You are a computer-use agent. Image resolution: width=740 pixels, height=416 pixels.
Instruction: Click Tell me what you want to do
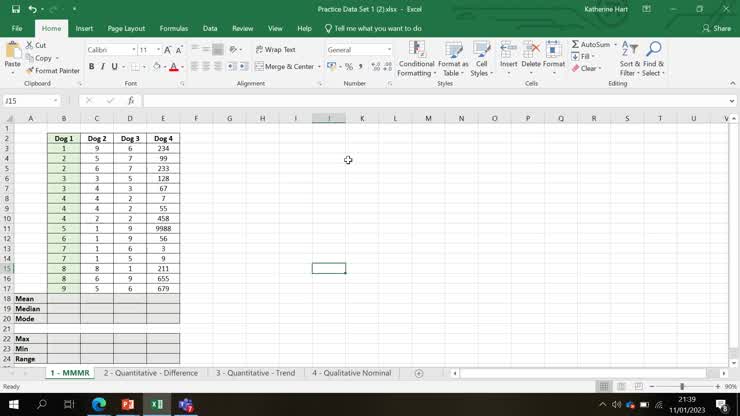point(373,28)
